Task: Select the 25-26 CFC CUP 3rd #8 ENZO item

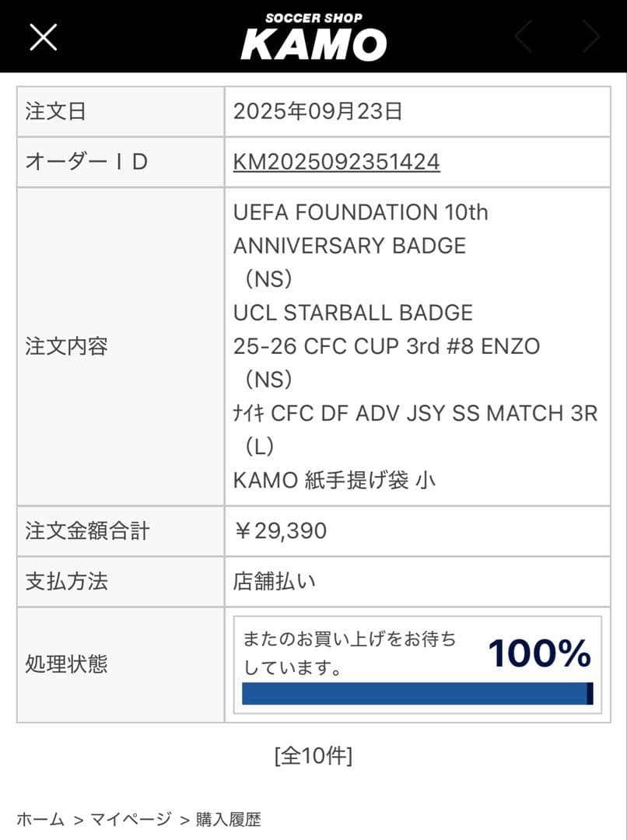Action: 386,346
